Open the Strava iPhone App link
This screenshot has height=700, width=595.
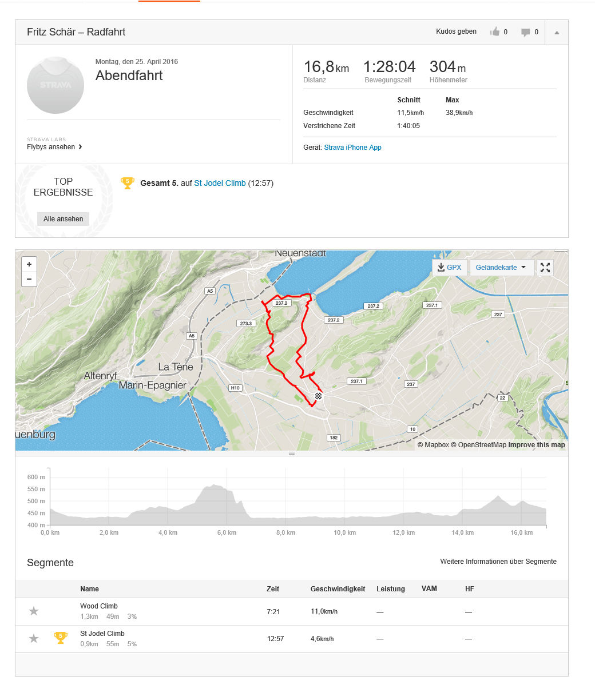coord(352,148)
